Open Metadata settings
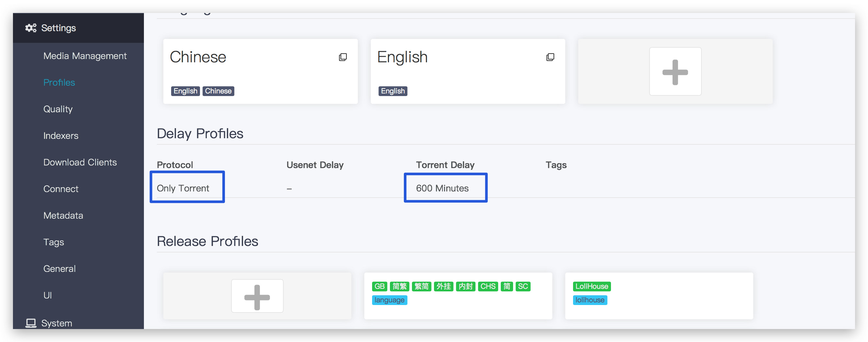 click(63, 215)
